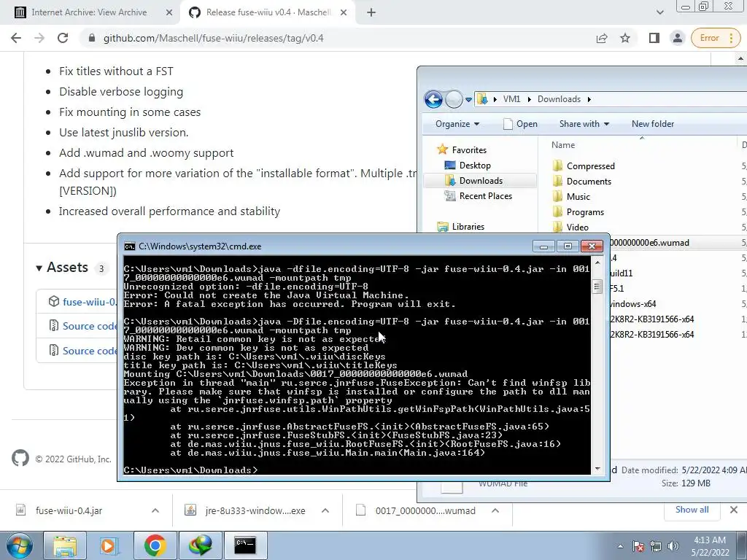
Task: Close the downloads bar
Action: (734, 510)
